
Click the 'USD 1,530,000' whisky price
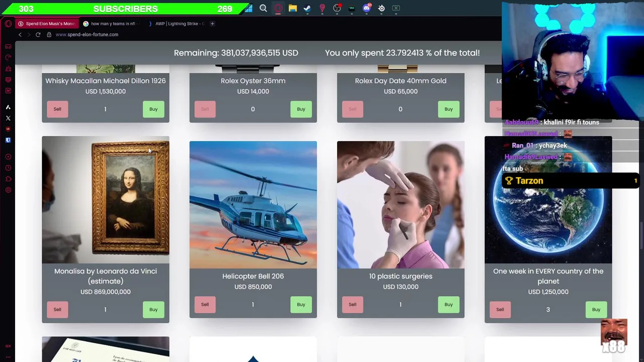click(x=105, y=92)
